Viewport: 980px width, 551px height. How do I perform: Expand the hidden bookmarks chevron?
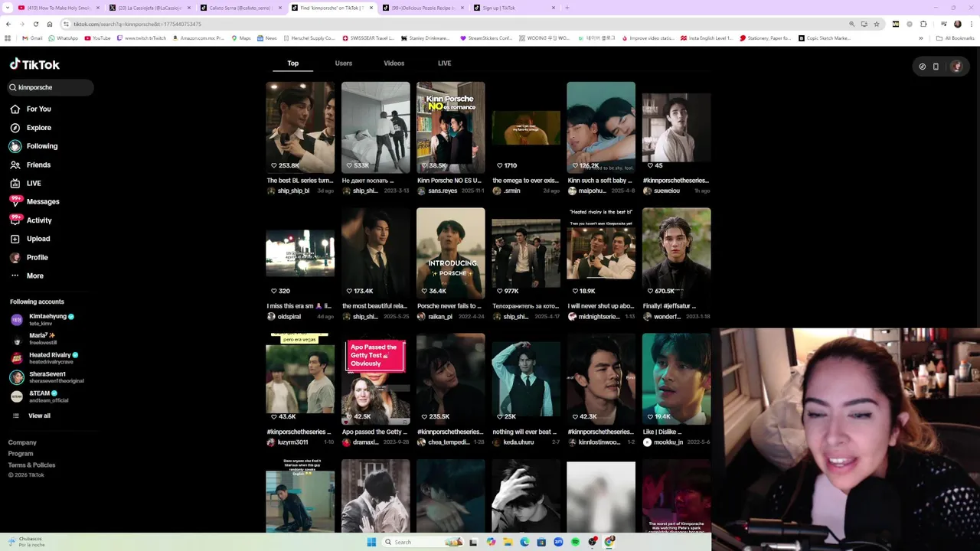921,37
